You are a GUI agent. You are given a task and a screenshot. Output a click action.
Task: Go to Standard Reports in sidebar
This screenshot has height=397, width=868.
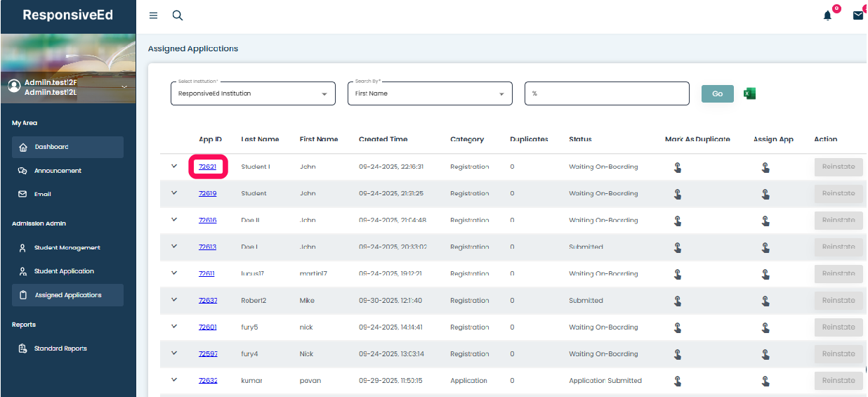coord(60,349)
